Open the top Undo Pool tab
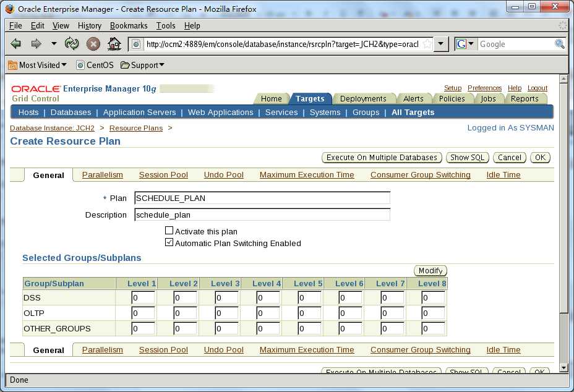574x392 pixels. [224, 175]
